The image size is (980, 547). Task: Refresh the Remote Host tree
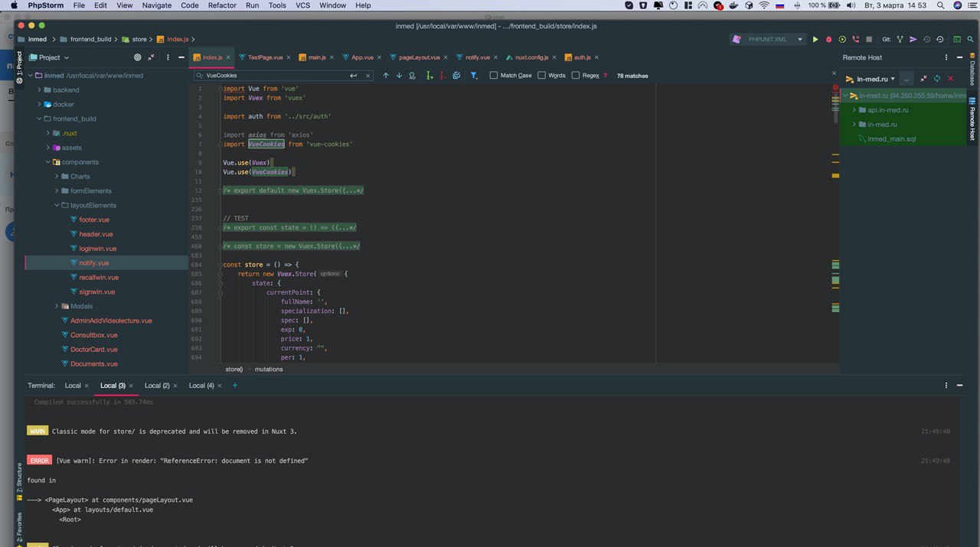click(937, 79)
